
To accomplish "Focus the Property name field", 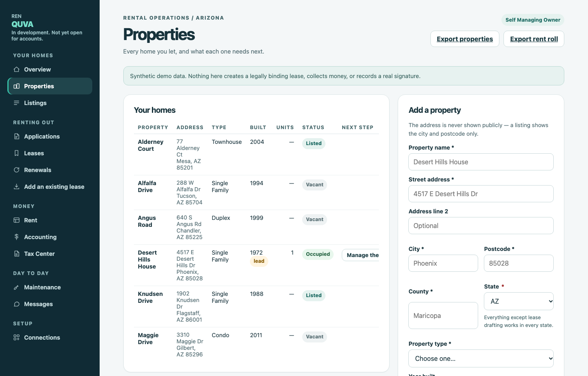I will pyautogui.click(x=481, y=162).
